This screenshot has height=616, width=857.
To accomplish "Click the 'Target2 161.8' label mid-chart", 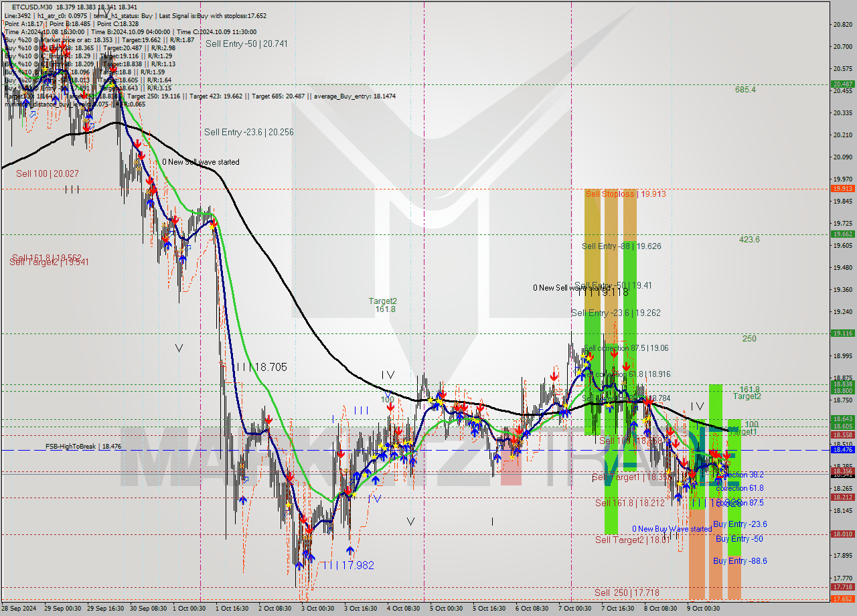I will [384, 305].
